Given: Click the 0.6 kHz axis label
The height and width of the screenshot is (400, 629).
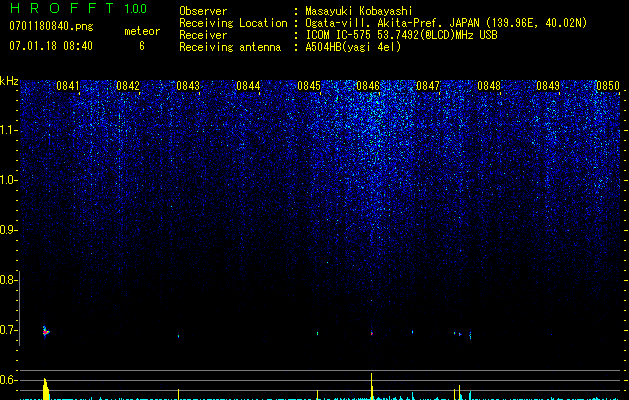Looking at the screenshot, I should point(8,380).
